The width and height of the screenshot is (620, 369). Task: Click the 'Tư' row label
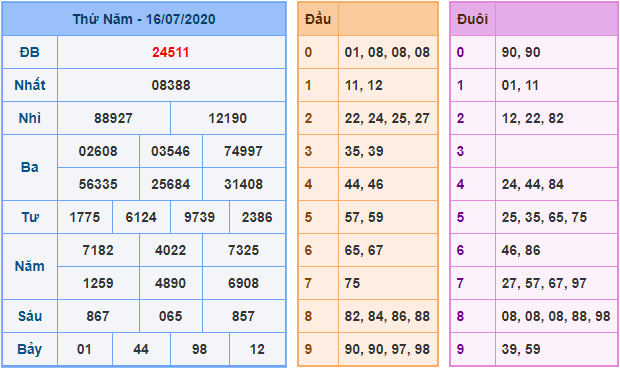coord(30,217)
